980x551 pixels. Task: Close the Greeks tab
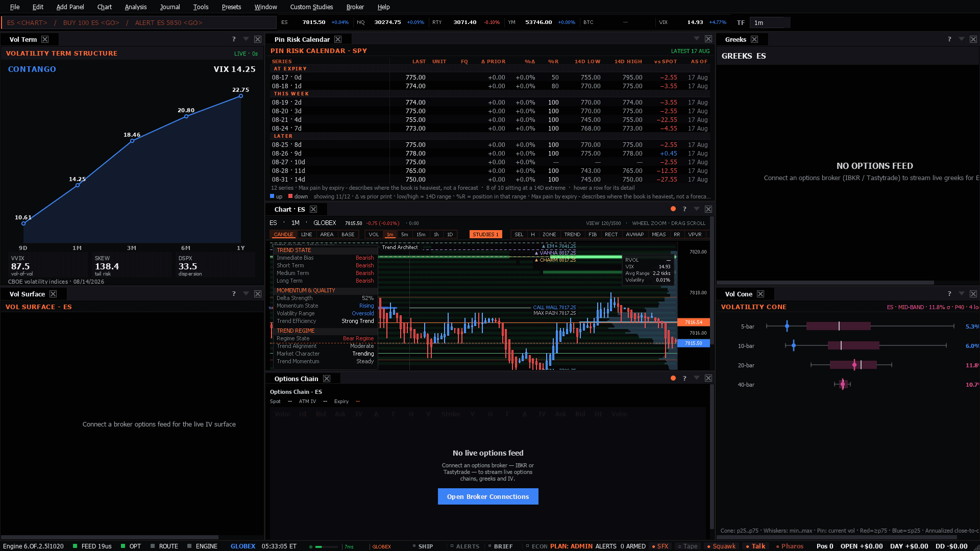point(754,39)
